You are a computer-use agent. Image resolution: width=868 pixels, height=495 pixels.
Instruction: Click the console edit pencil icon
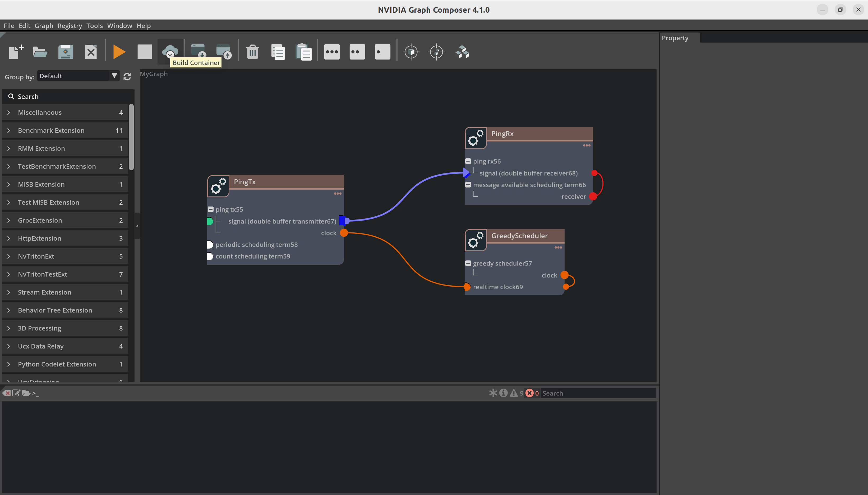tap(16, 393)
